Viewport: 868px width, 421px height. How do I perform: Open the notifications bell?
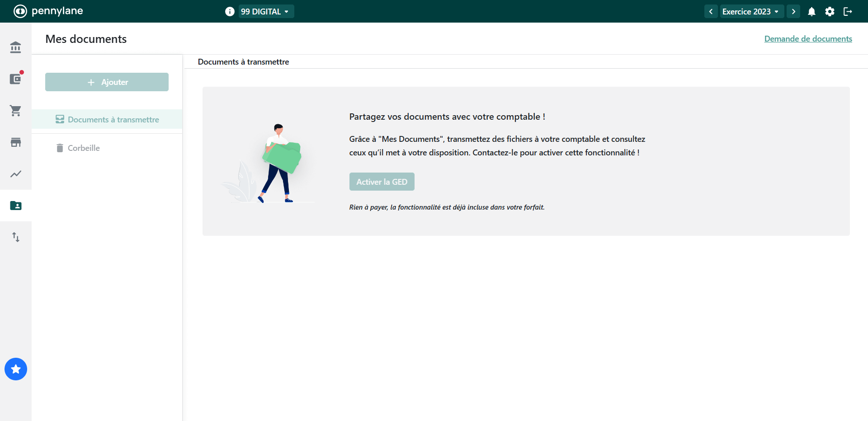811,12
